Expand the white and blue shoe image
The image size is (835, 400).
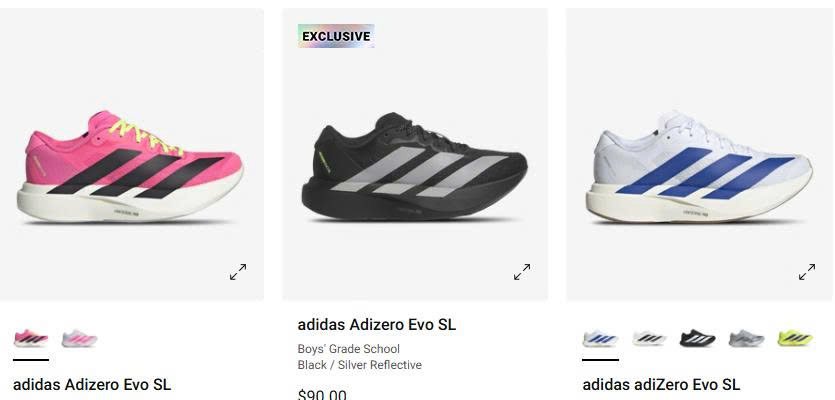pyautogui.click(x=807, y=272)
